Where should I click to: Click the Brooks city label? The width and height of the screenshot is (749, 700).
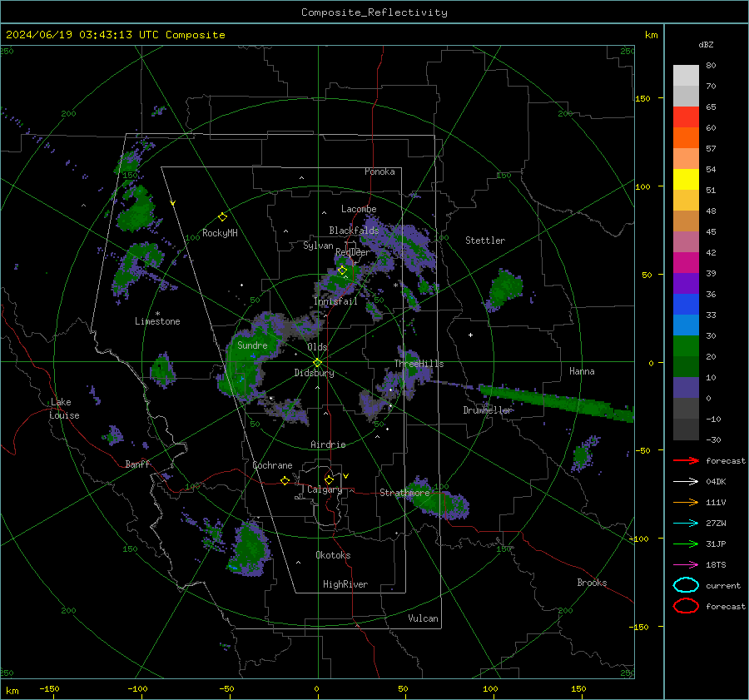pos(592,583)
